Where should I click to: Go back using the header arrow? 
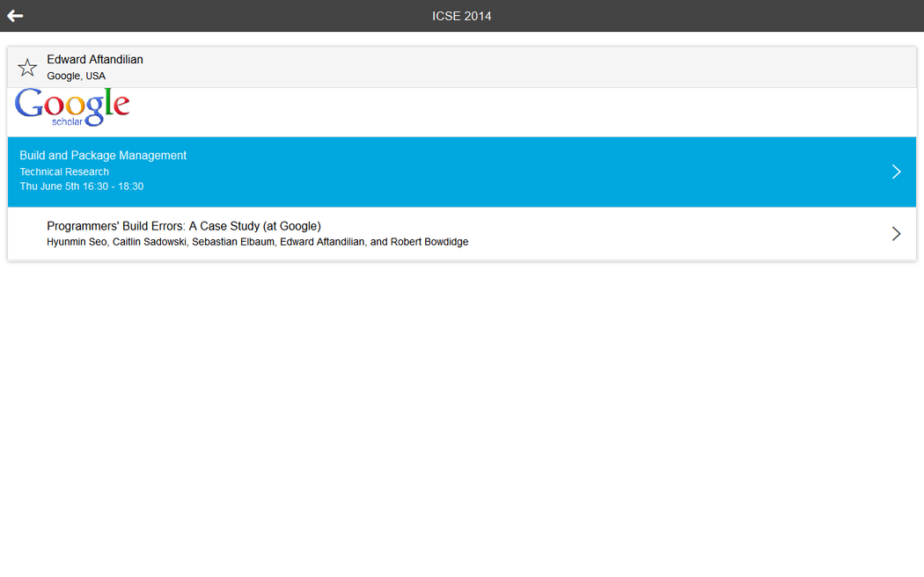(15, 16)
